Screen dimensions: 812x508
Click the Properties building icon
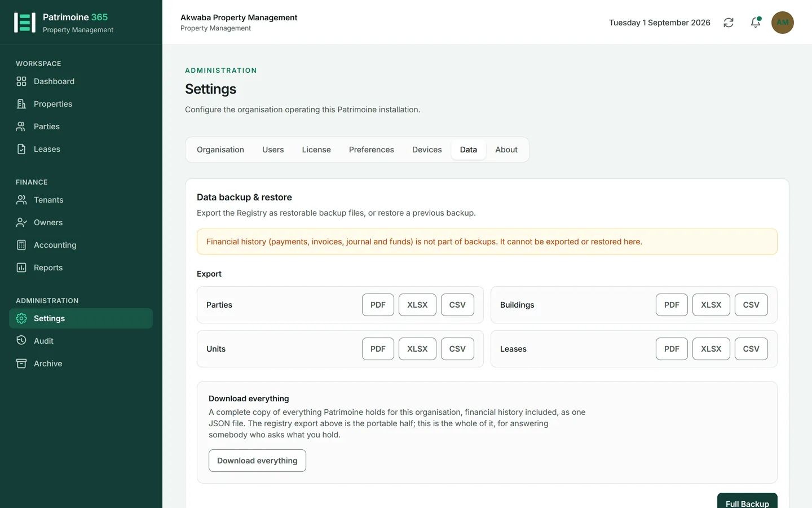pos(21,104)
